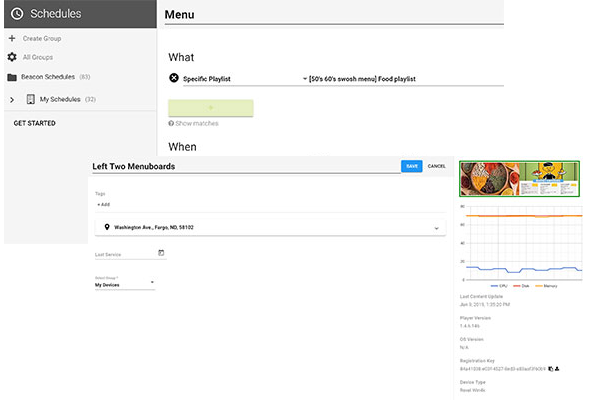
Task: Open the All Groups gear icon
Action: pos(12,57)
